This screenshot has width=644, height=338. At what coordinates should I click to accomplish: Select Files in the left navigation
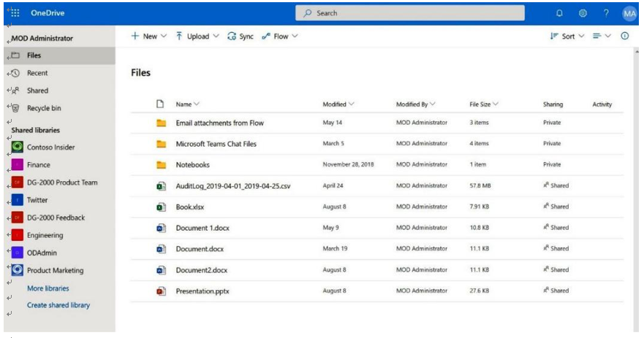pos(59,55)
